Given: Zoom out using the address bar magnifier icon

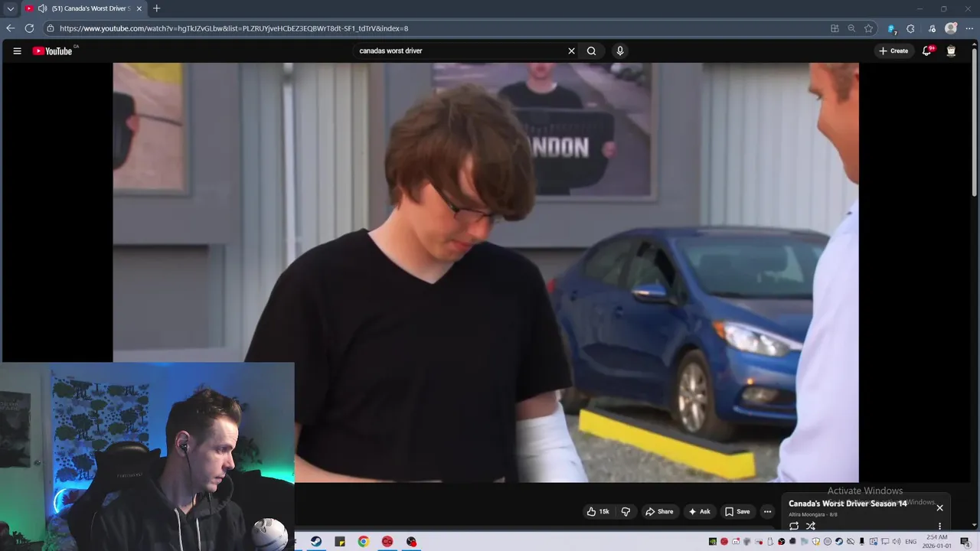Looking at the screenshot, I should point(851,28).
